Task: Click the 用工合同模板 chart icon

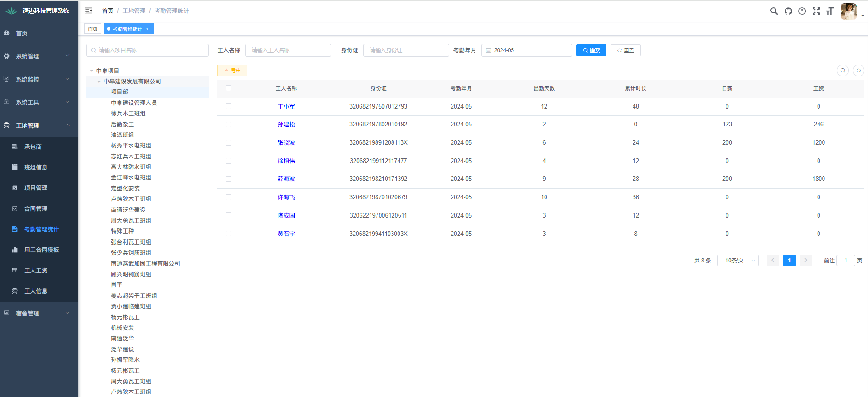Action: point(15,250)
